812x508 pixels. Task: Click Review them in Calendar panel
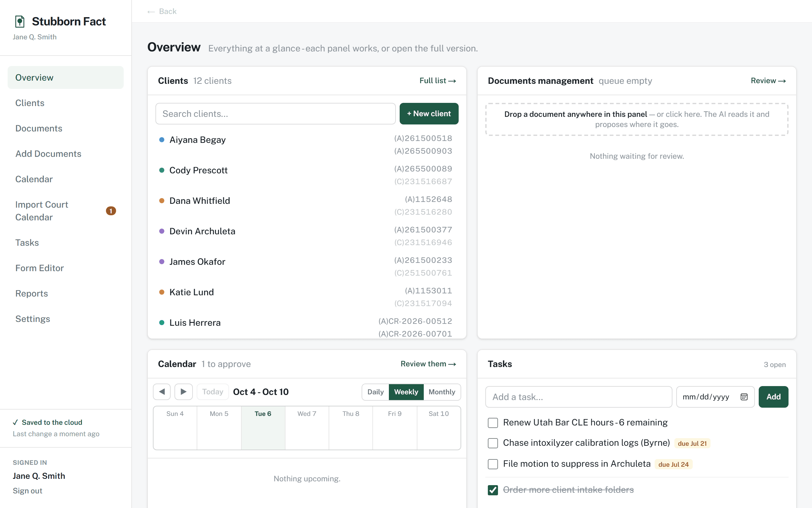(x=428, y=364)
